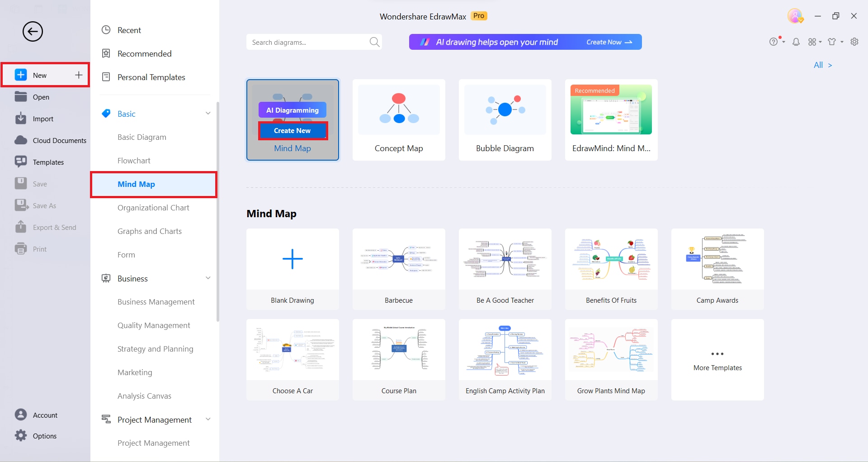This screenshot has height=462, width=868.
Task: Open Grow Plants Mind Map template
Action: pyautogui.click(x=611, y=360)
